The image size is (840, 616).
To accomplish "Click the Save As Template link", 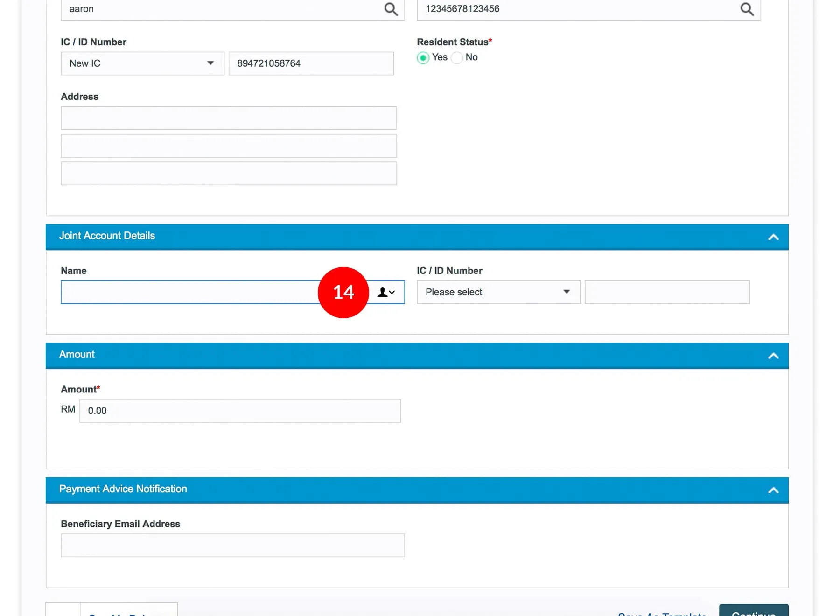I will pos(662,613).
